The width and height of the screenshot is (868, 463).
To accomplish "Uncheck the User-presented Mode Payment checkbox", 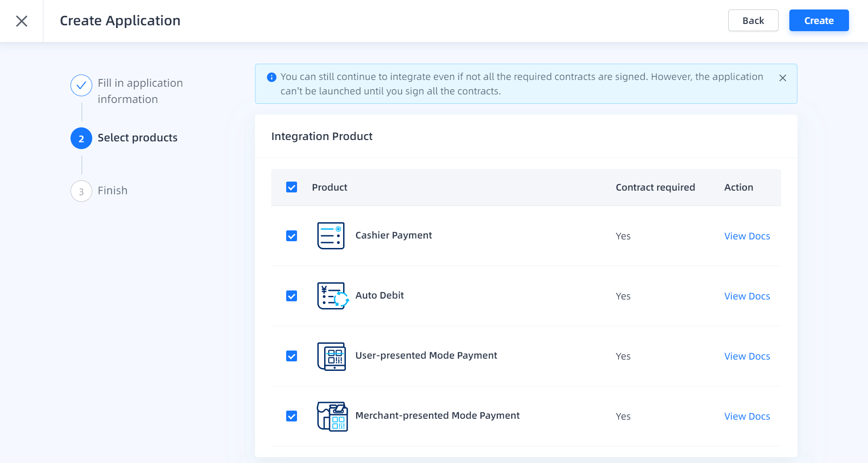I will (292, 356).
